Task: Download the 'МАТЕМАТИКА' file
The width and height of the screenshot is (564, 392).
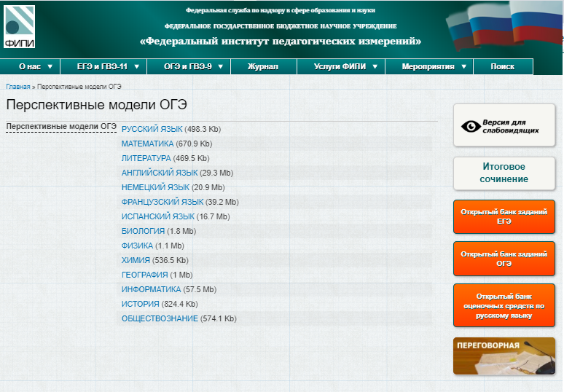Action: (147, 144)
